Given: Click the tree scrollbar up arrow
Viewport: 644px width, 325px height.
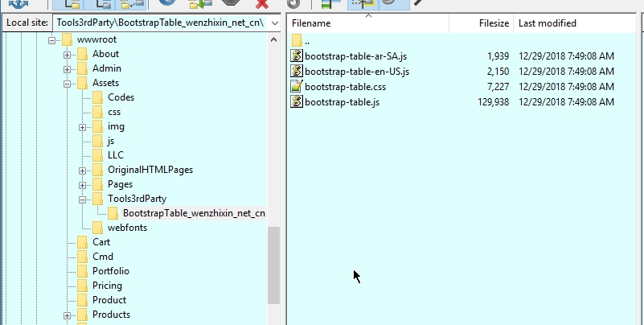Looking at the screenshot, I should [x=273, y=40].
